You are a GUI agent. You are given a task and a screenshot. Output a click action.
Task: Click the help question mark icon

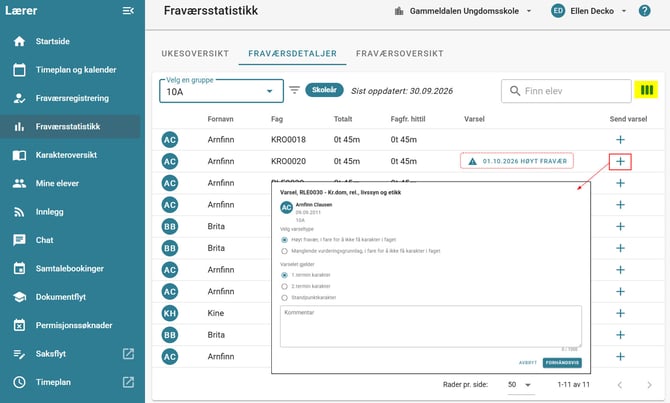coord(644,11)
